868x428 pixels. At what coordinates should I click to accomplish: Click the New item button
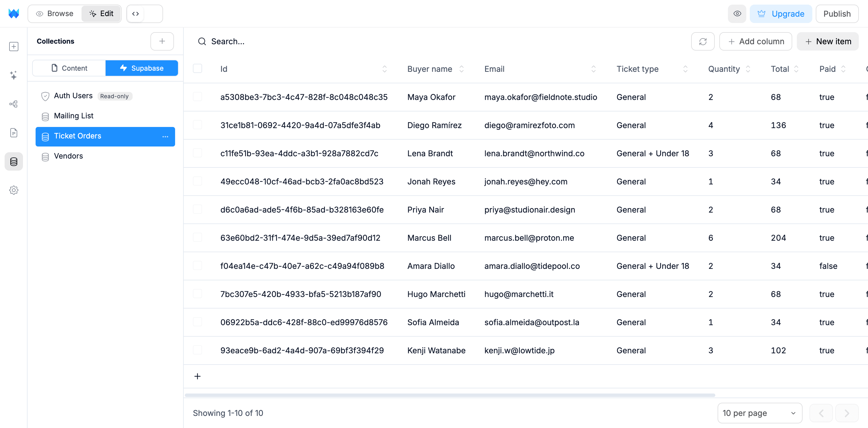pos(828,41)
